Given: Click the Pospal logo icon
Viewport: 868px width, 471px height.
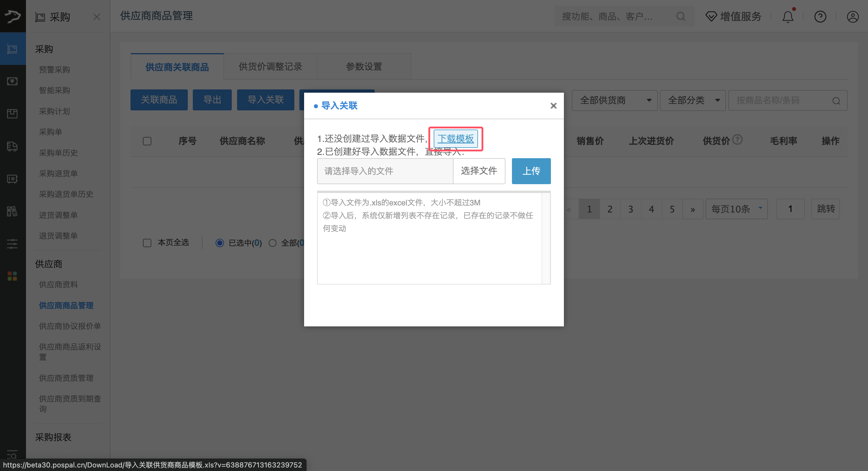Looking at the screenshot, I should [x=13, y=16].
